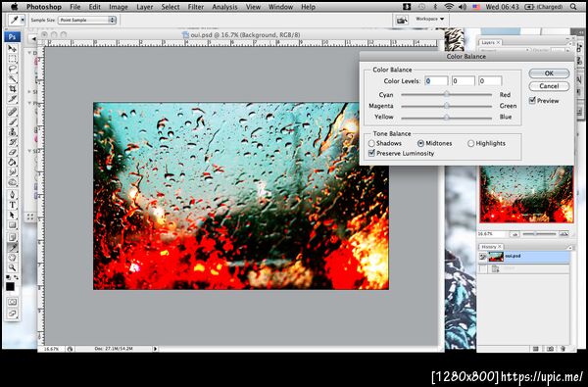Viewport: 588px width, 387px height.
Task: Switch to the Layers tab
Action: (x=490, y=42)
